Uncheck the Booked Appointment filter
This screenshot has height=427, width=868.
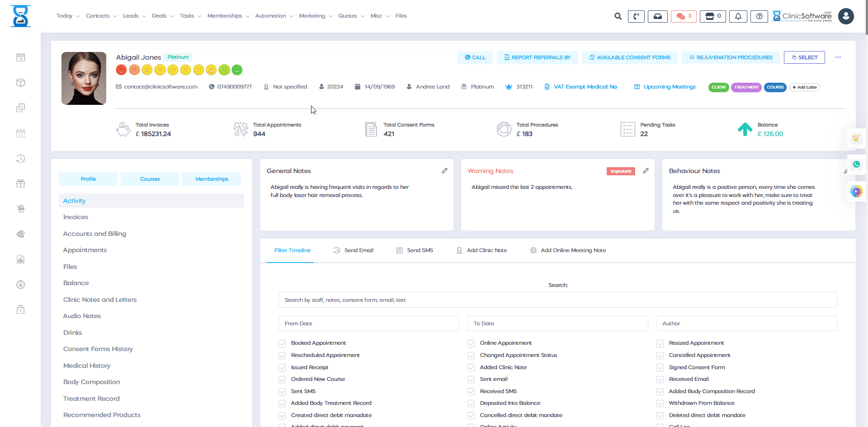282,343
